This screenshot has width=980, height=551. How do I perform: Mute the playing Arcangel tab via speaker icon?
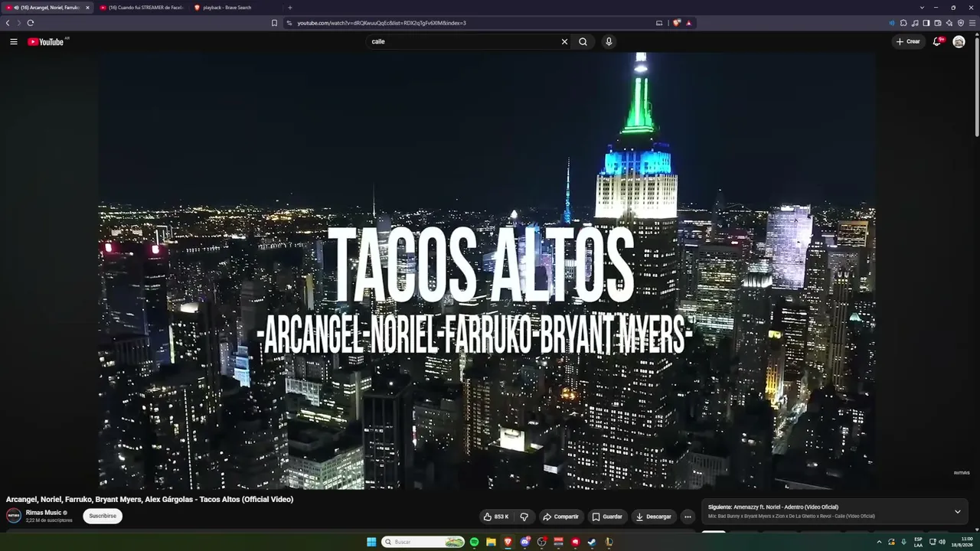pos(17,8)
